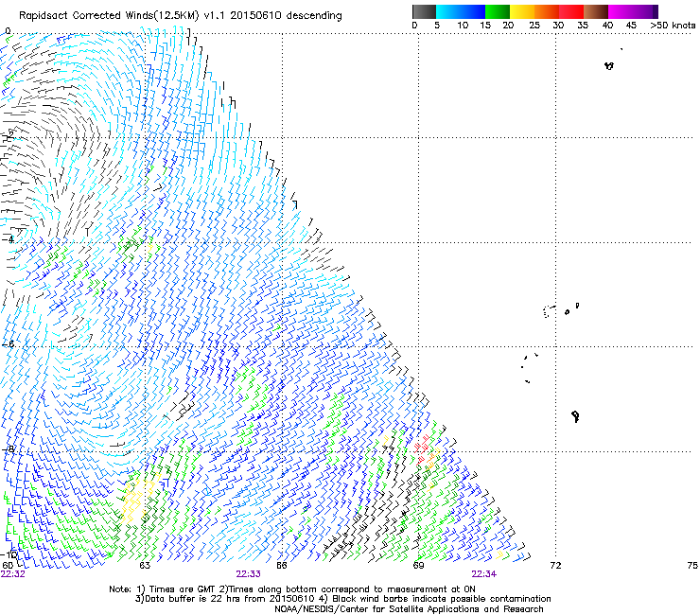Click latitude label '-6' on left axis
Viewport: 700px width, 615px height.
click(x=9, y=344)
